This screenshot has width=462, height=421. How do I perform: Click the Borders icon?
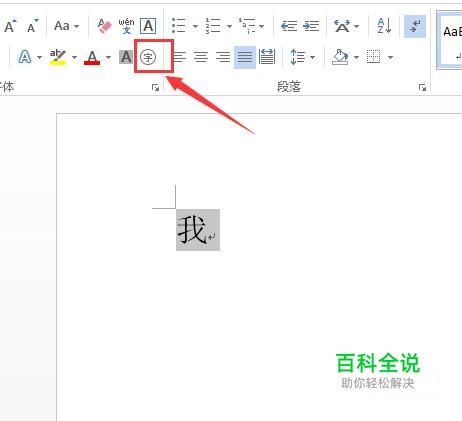click(374, 57)
